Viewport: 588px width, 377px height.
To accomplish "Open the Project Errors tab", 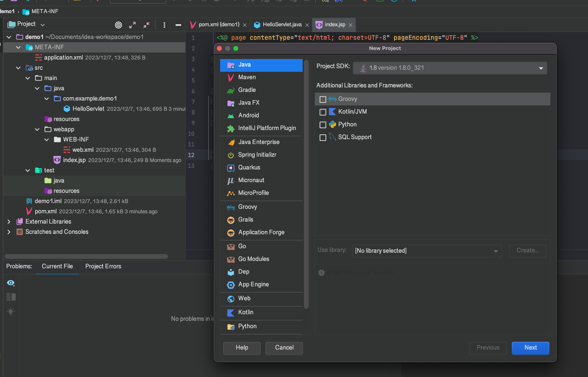I will pos(103,266).
